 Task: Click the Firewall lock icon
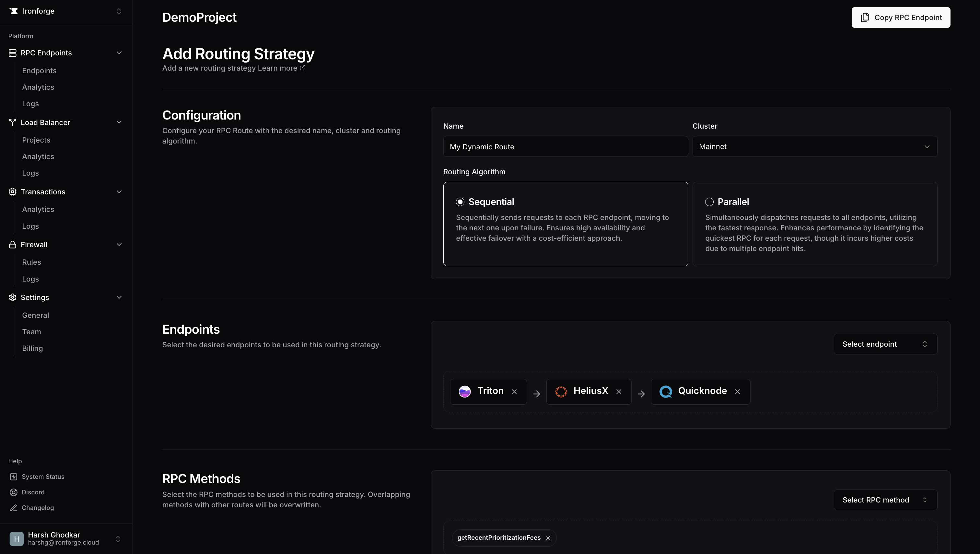click(x=13, y=245)
